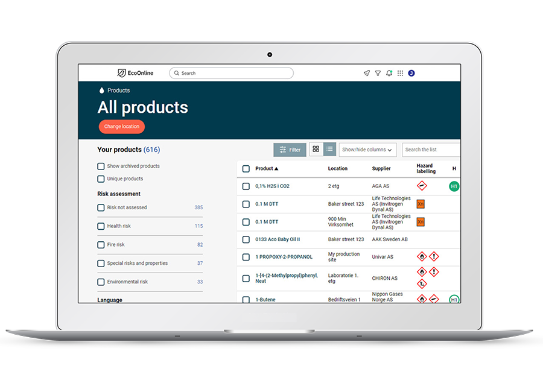Viewport: 543px width, 392px height.
Task: Click green H1 badge for 0,1% H2S i CO2
Action: (454, 186)
